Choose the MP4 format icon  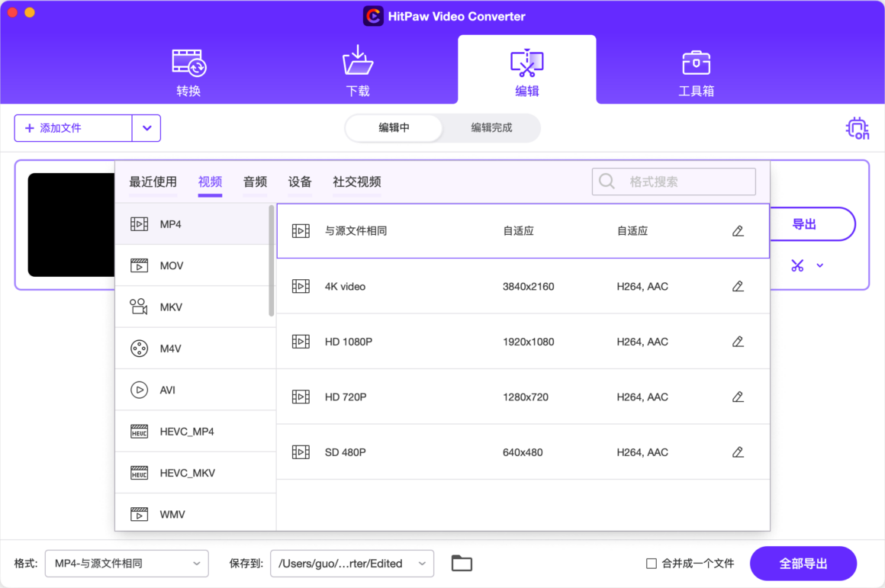[x=139, y=224]
